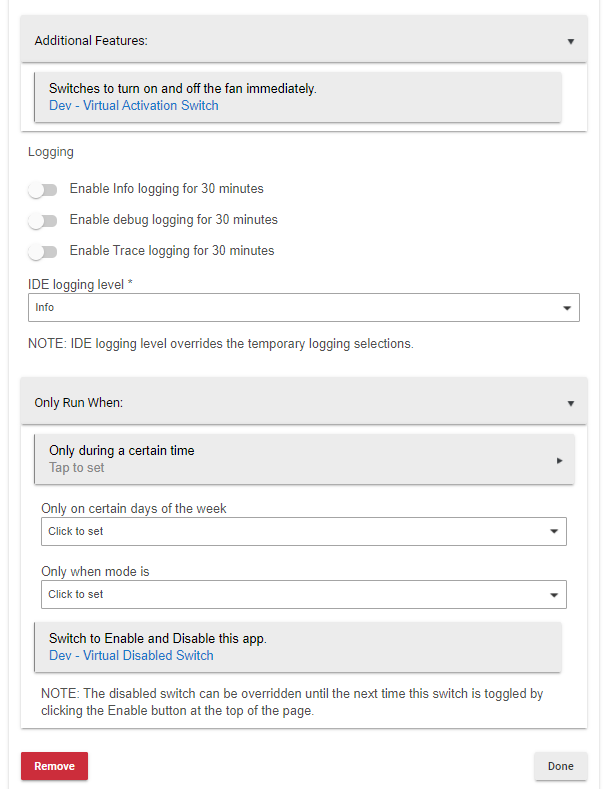611x789 pixels.
Task: Enable Info logging for 30 minutes
Action: (x=43, y=189)
